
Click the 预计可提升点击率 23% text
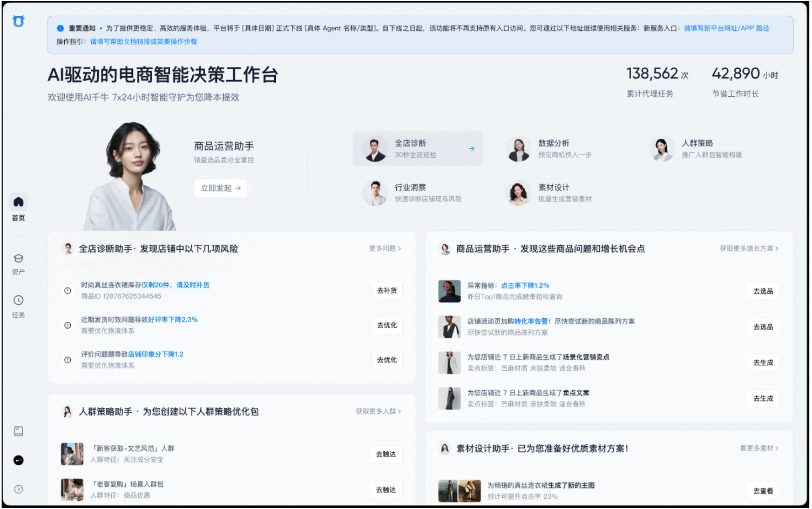(523, 497)
